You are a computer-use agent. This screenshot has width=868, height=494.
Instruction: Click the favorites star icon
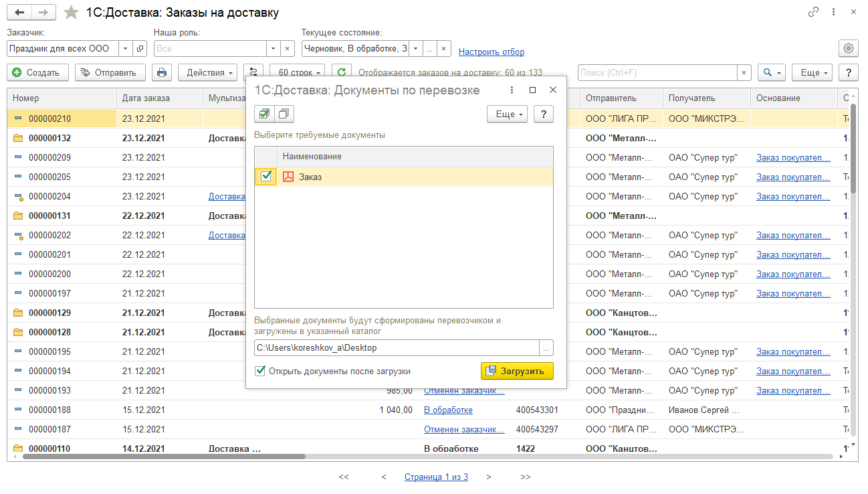pos(71,13)
